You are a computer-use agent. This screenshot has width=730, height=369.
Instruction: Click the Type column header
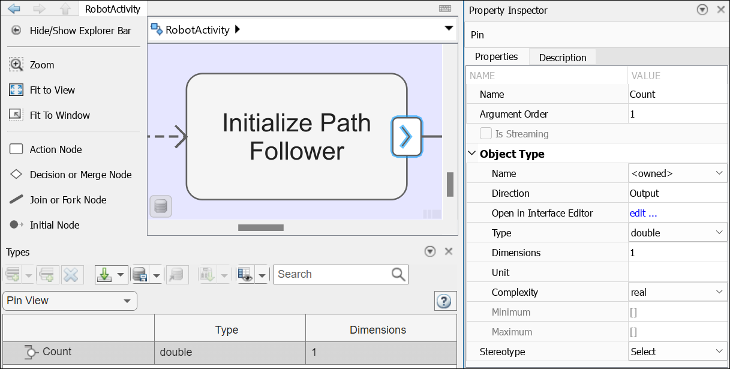point(230,330)
